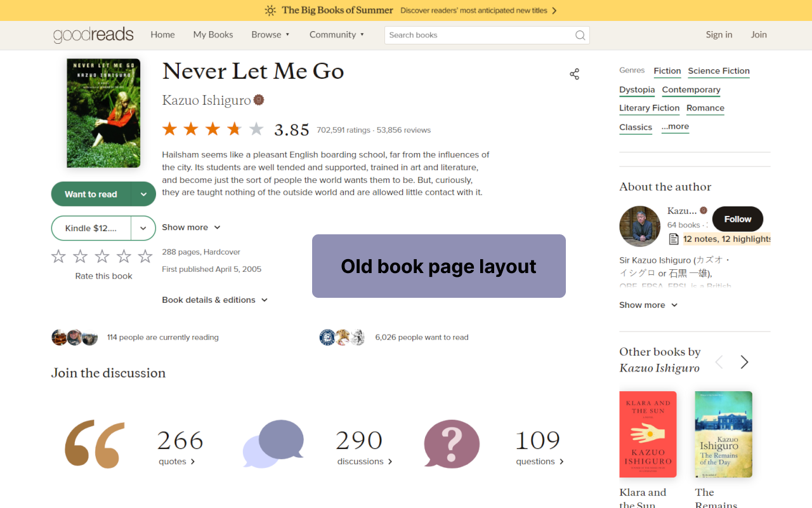Open the Want to read shelf dropdown
This screenshot has width=812, height=508.
143,194
